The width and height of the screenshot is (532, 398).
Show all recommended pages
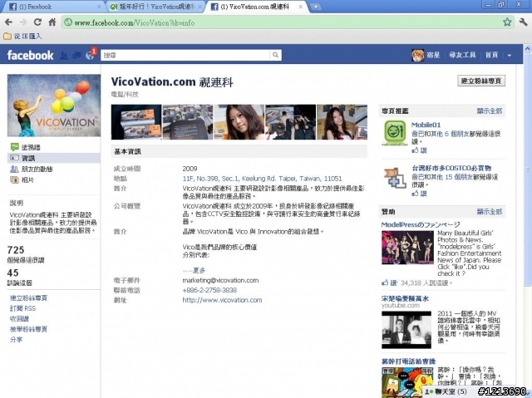[x=489, y=111]
